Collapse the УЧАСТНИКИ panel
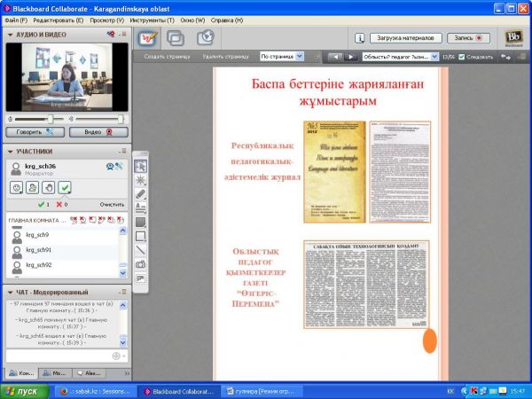Screen dimensions: 532x399 10,152
